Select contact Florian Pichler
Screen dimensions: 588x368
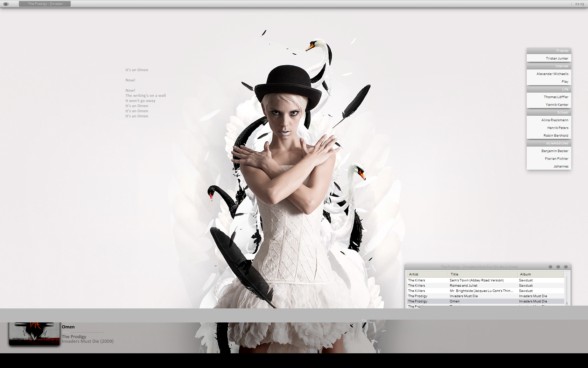[x=549, y=159]
